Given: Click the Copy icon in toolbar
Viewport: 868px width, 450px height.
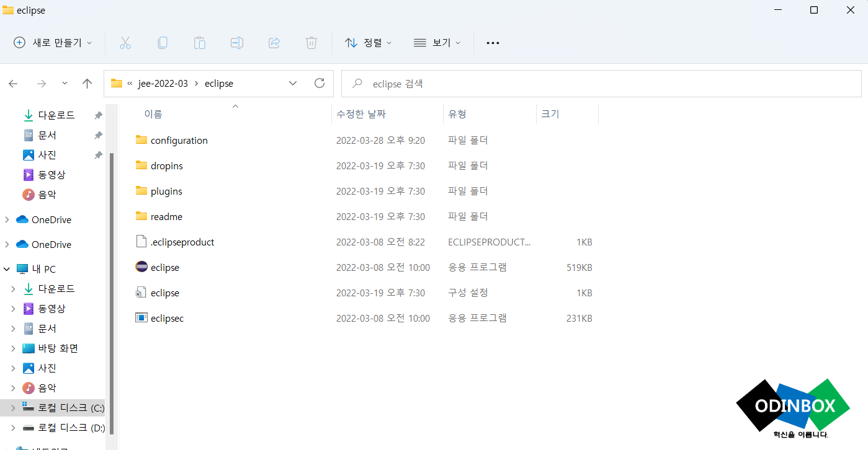Looking at the screenshot, I should pyautogui.click(x=163, y=43).
